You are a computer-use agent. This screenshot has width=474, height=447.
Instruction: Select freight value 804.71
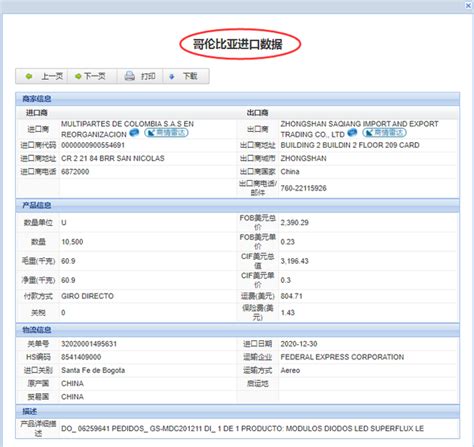point(291,296)
